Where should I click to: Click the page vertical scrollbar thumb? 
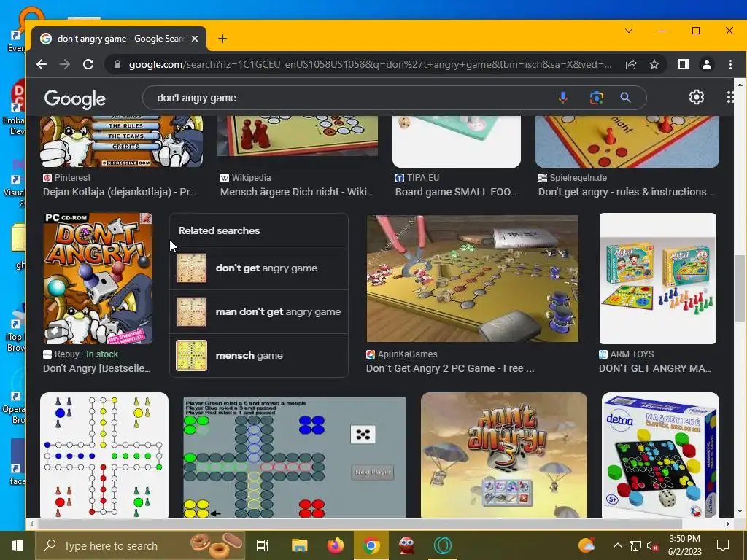[x=740, y=288]
